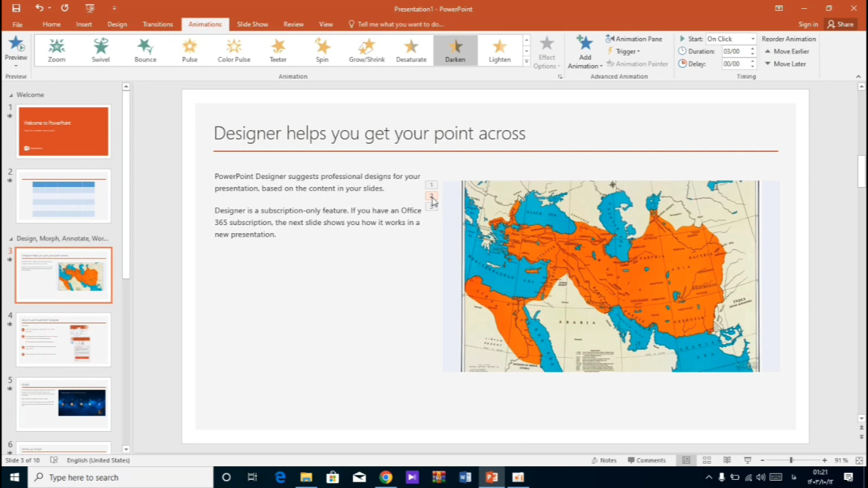This screenshot has height=488, width=868.
Task: Open Google Chrome from the taskbar
Action: coord(386,477)
